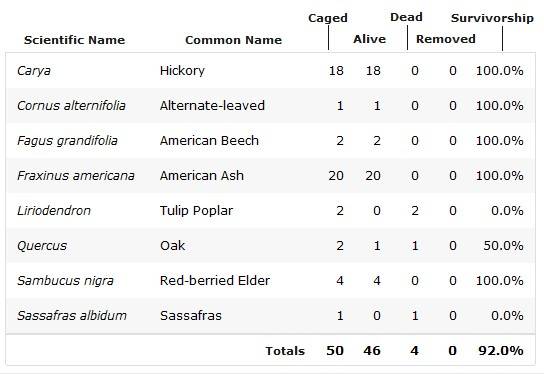Click the Tulip Poplar common name

click(196, 211)
